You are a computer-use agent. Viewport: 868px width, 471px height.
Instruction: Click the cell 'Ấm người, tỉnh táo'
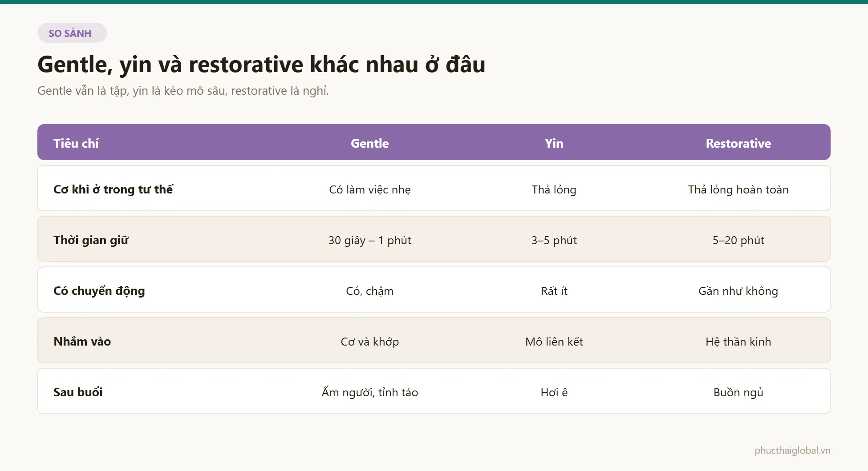(x=369, y=392)
